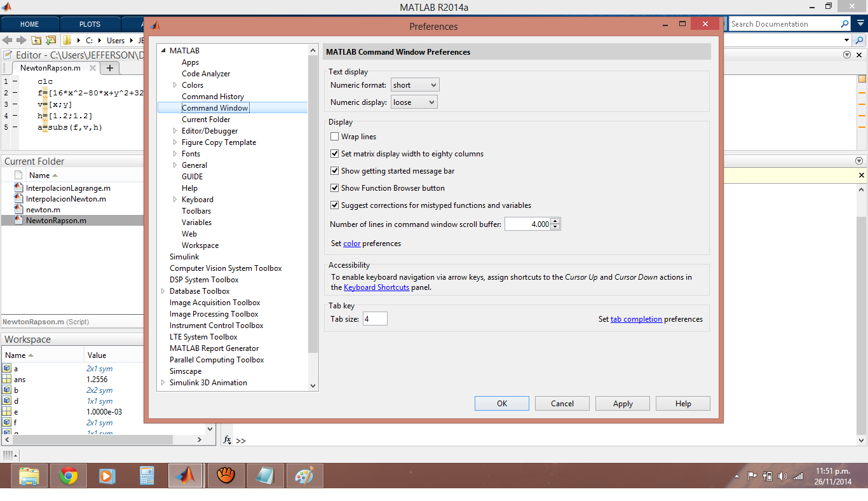This screenshot has height=501, width=868.
Task: Open the Keyboard Shortcuts link
Action: 377,287
